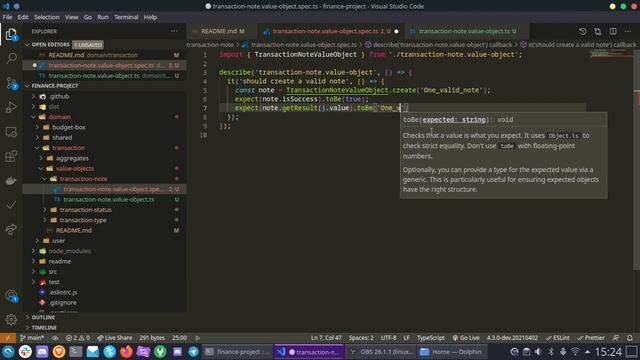Screen dimensions: 640x360
Task: Open the File menu
Action: tap(7, 17)
